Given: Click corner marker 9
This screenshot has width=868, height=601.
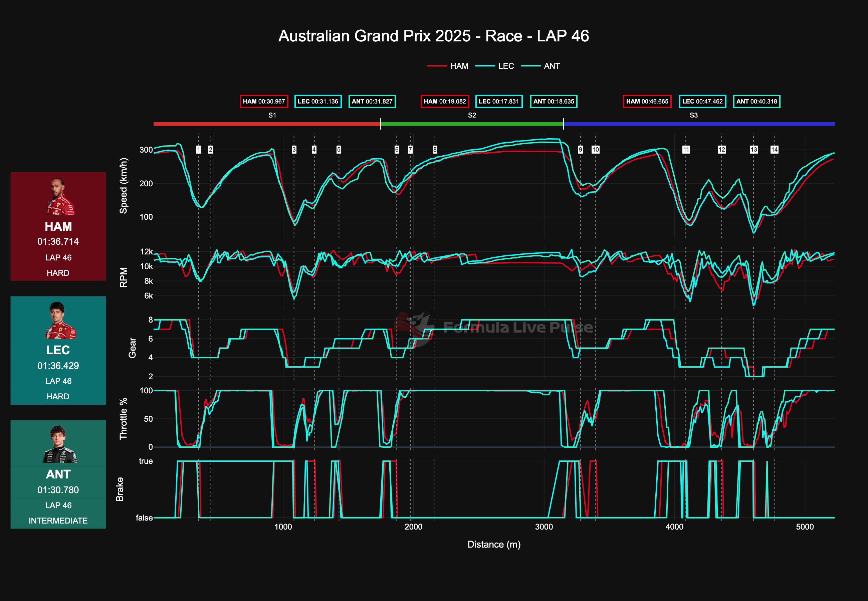Looking at the screenshot, I should pyautogui.click(x=581, y=150).
